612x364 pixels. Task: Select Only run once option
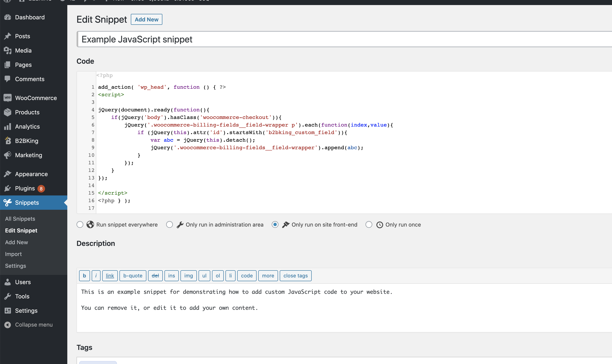(x=369, y=224)
